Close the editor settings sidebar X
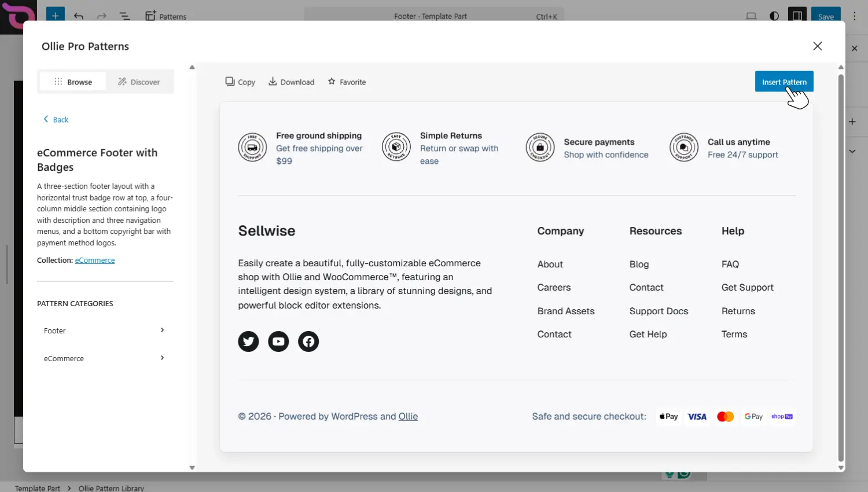Image resolution: width=868 pixels, height=492 pixels. [x=855, y=49]
